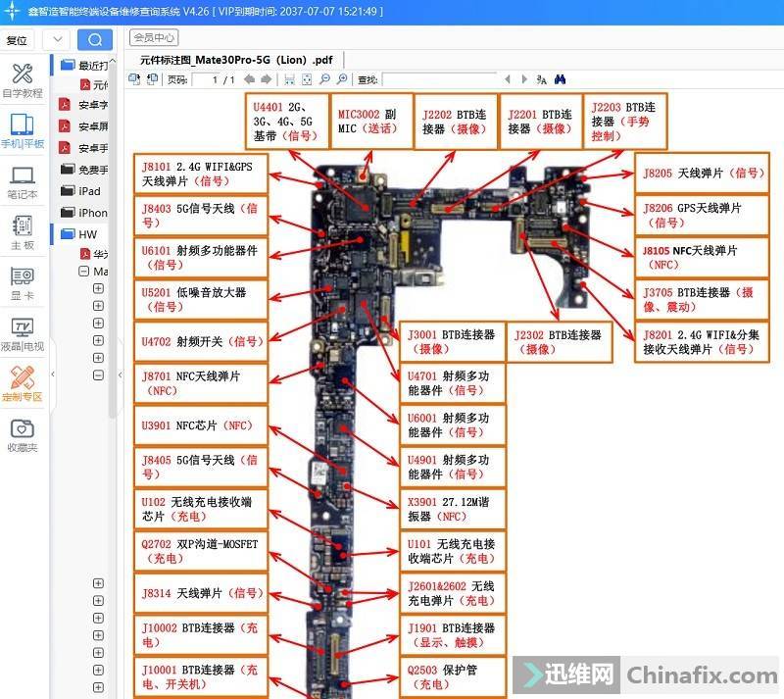Viewport: 784px width, 699px height.
Task: Open the 液晶|电视 category
Action: [x=23, y=334]
